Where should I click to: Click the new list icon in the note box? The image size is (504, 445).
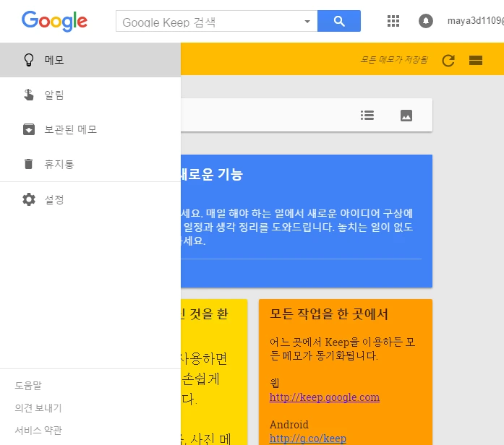[367, 115]
